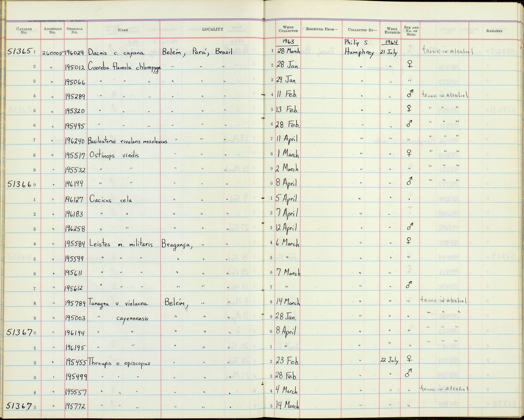524x420 pixels.
Task: Select original number 195599
Action: coord(75,259)
